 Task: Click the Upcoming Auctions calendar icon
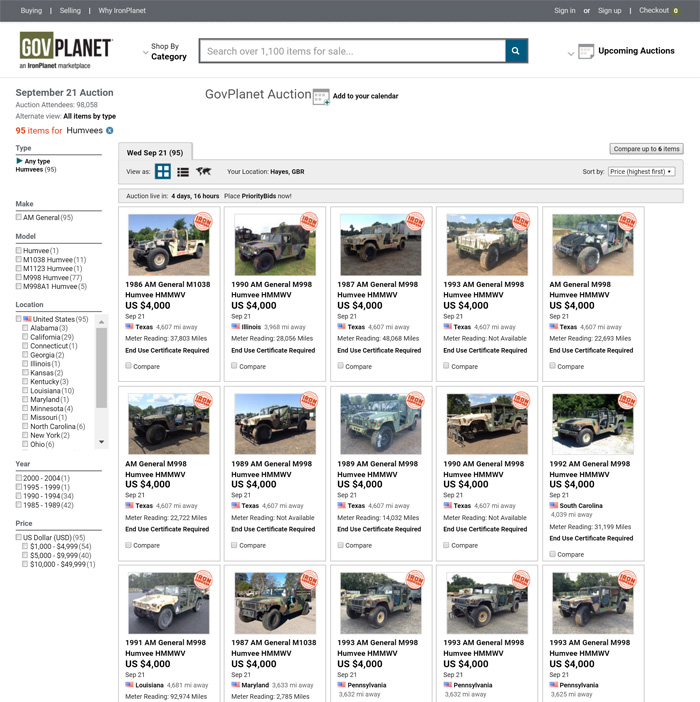tap(586, 51)
